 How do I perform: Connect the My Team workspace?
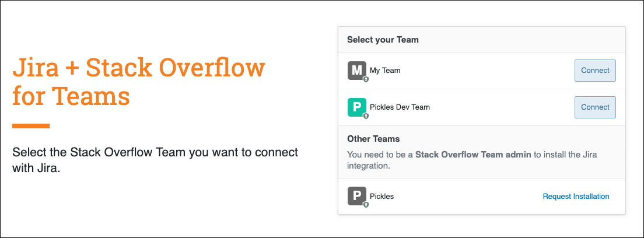tap(595, 71)
